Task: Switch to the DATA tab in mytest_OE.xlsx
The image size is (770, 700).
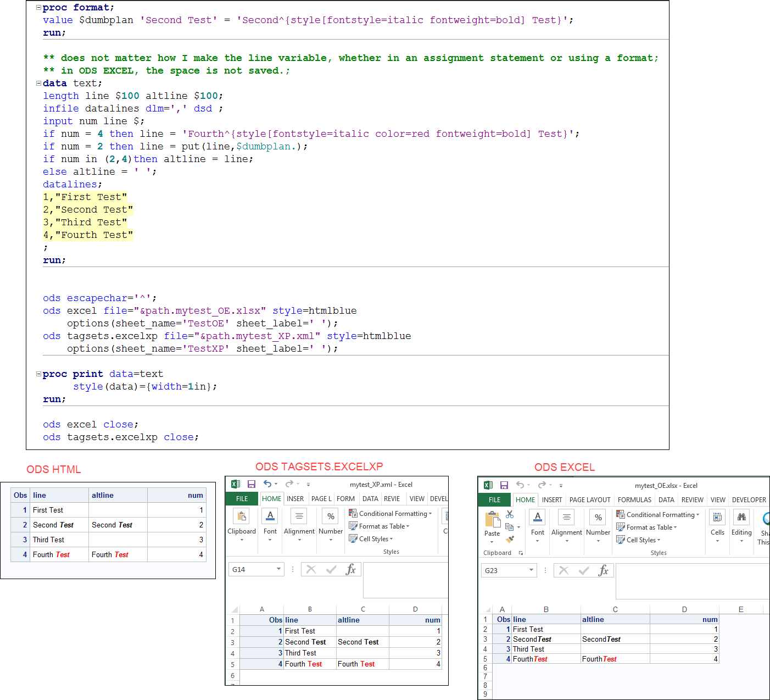Action: click(666, 499)
